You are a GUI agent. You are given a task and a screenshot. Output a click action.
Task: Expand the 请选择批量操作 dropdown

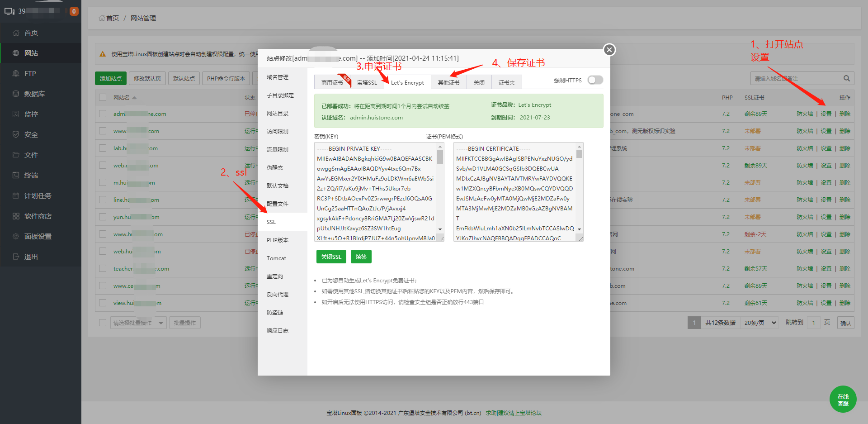click(x=138, y=322)
